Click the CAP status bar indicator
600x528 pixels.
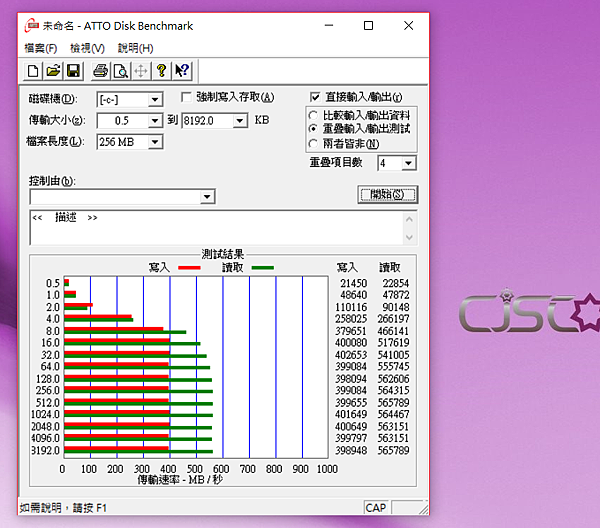tap(376, 508)
